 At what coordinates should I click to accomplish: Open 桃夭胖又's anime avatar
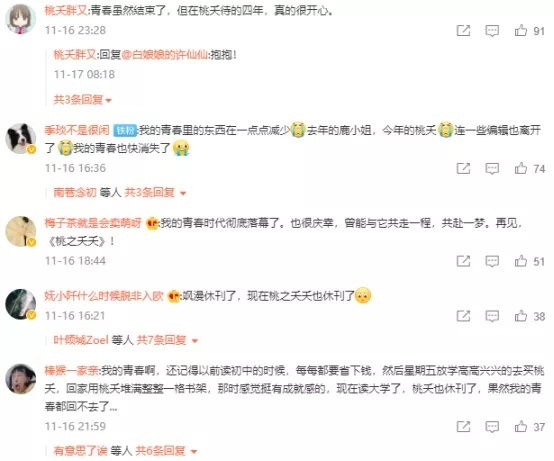(20, 19)
